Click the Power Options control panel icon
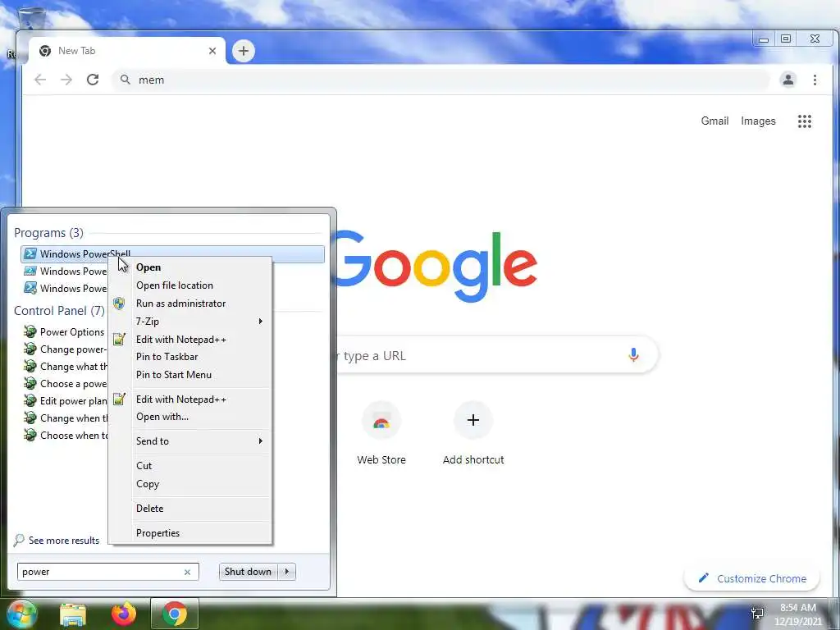This screenshot has width=840, height=630. click(x=30, y=331)
